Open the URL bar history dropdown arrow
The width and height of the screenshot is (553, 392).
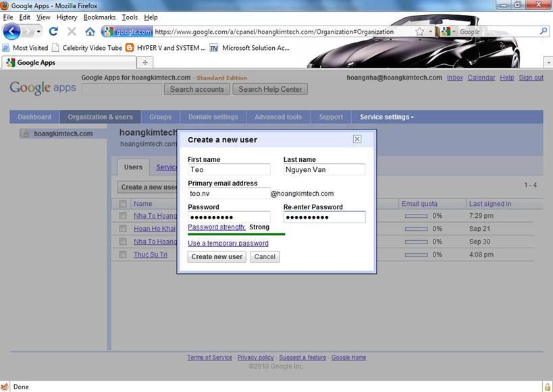click(x=431, y=32)
